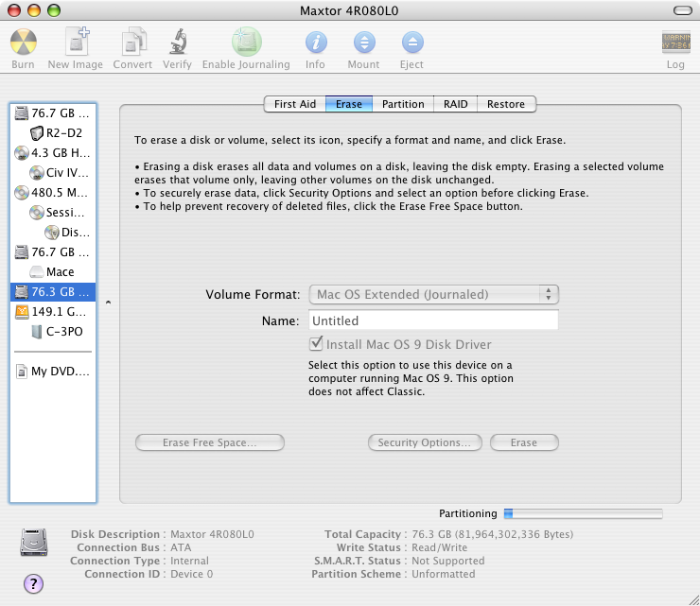The height and width of the screenshot is (606, 700).
Task: Click the Not Supported S.M.A.R.T. status
Action: [x=447, y=561]
